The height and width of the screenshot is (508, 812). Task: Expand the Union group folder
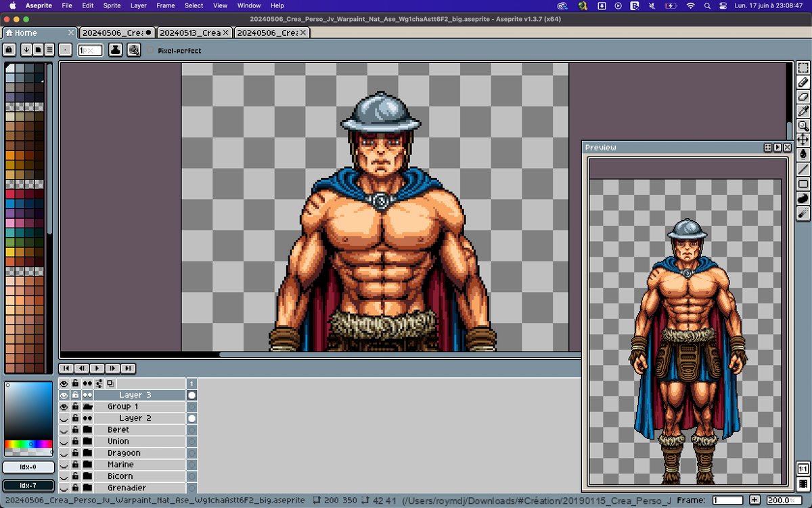87,442
